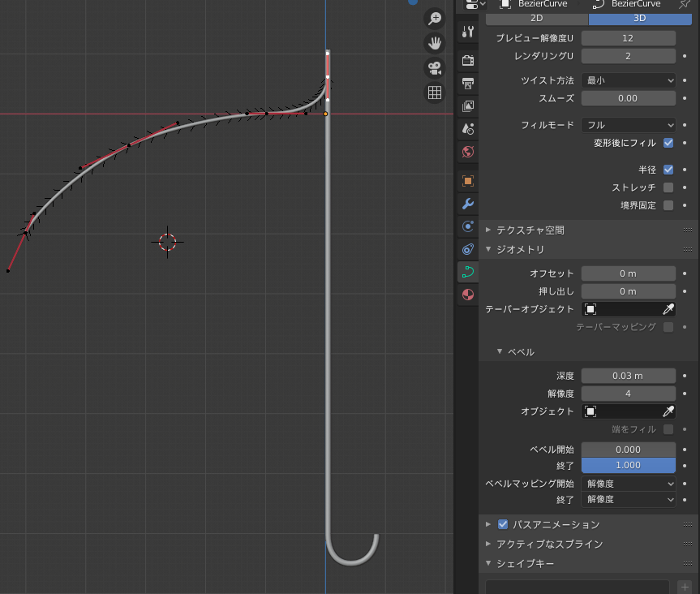The height and width of the screenshot is (594, 700).
Task: Enable ストレッチ checkbox
Action: pos(668,187)
